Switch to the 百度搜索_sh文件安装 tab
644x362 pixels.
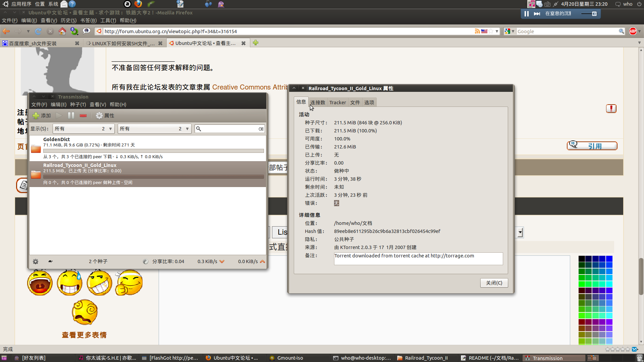click(x=41, y=43)
